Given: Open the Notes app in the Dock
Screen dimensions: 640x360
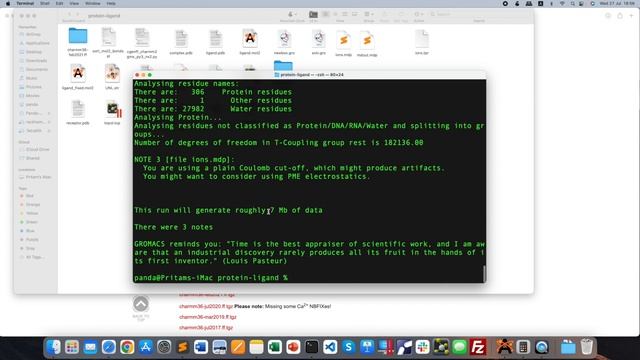Looking at the screenshot, I should [x=256, y=347].
